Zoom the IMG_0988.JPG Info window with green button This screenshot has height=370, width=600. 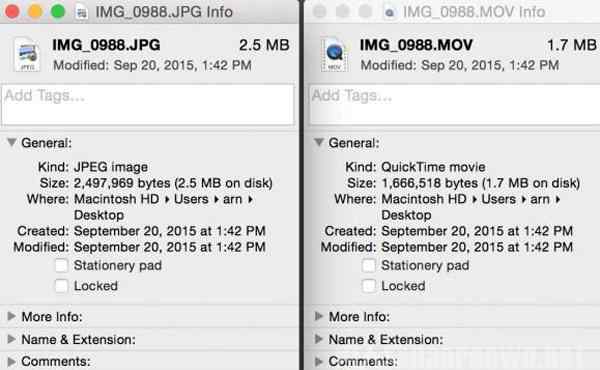tap(58, 11)
